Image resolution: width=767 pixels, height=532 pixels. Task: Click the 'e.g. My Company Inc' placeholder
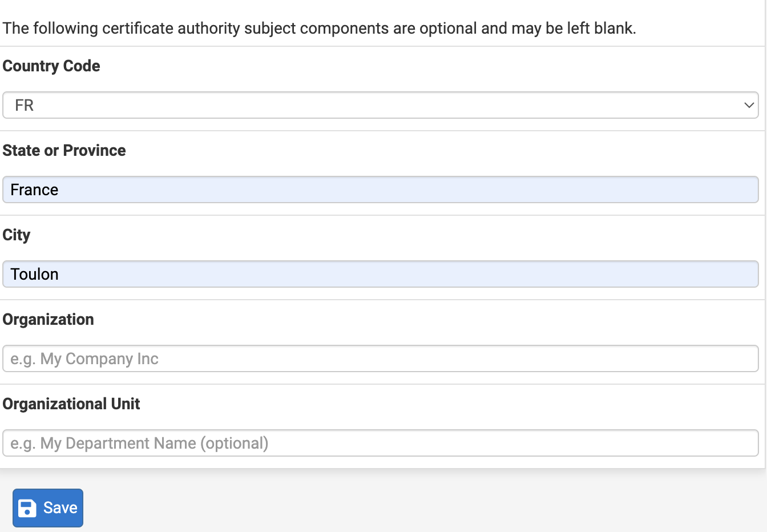pyautogui.click(x=84, y=359)
